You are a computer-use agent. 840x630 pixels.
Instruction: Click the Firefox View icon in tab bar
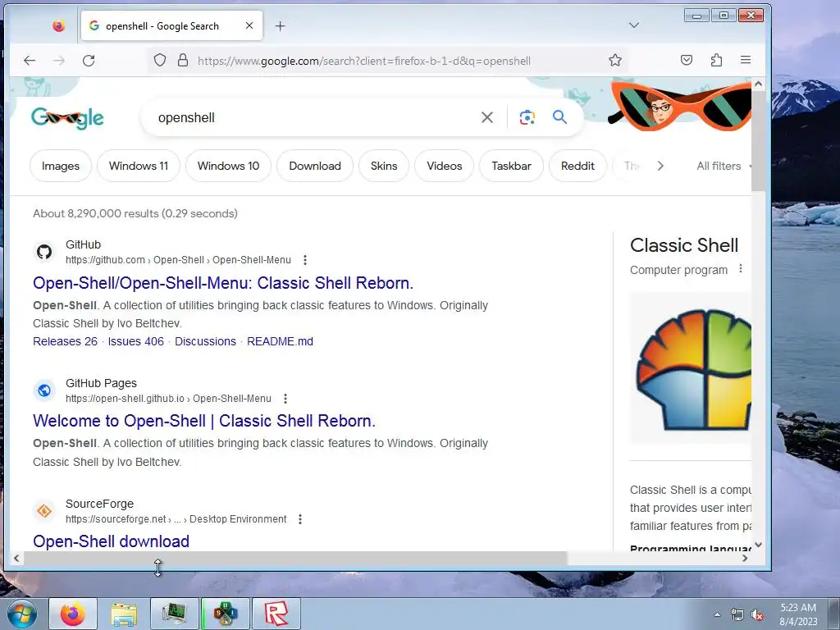pos(59,25)
